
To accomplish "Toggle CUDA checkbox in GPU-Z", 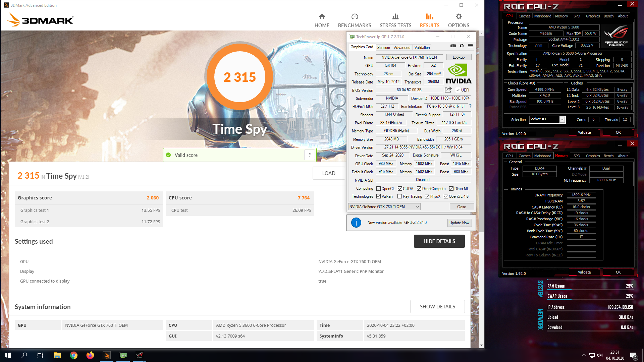I will click(x=400, y=188).
